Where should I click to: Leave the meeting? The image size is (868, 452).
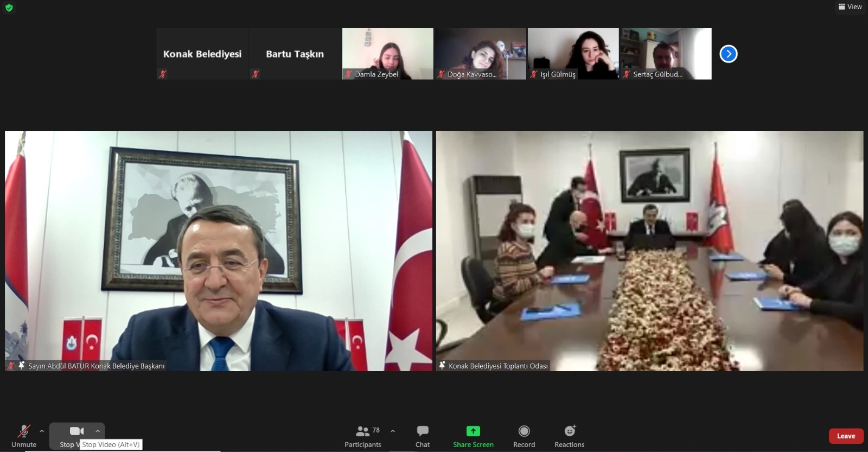tap(846, 436)
